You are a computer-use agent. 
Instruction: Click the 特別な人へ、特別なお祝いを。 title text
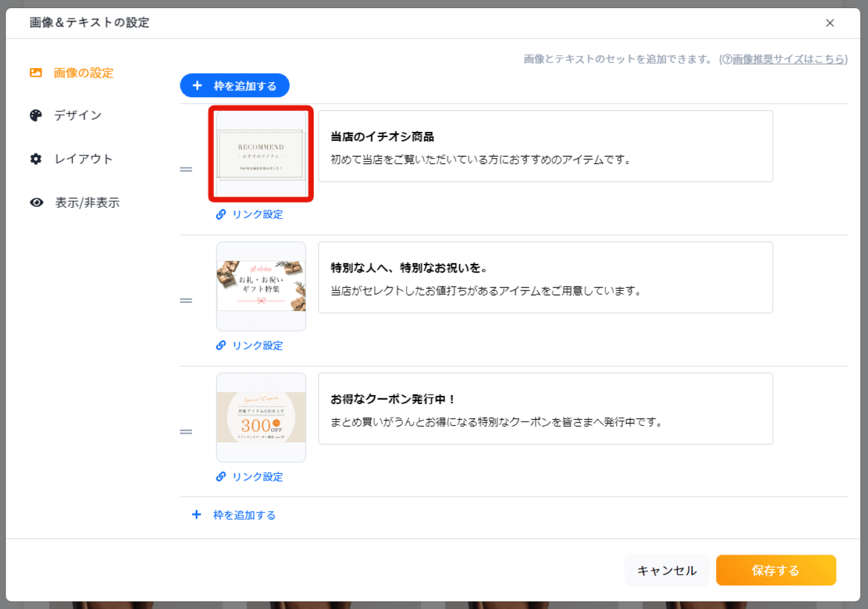pos(409,268)
